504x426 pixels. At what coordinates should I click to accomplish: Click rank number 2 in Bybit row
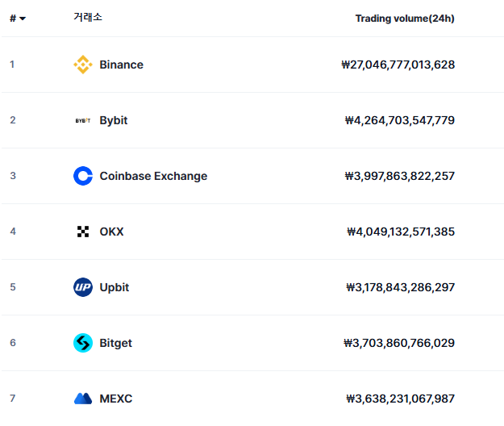pos(13,120)
